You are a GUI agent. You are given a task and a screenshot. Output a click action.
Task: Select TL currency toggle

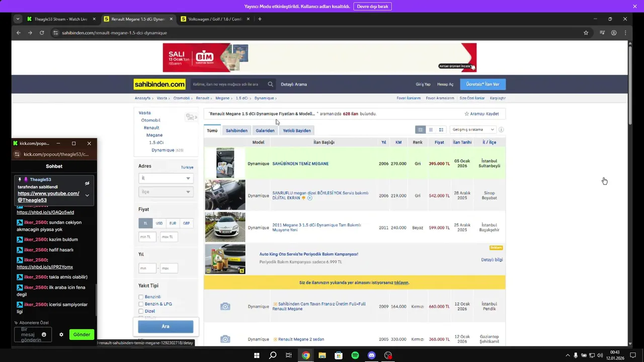tap(145, 223)
